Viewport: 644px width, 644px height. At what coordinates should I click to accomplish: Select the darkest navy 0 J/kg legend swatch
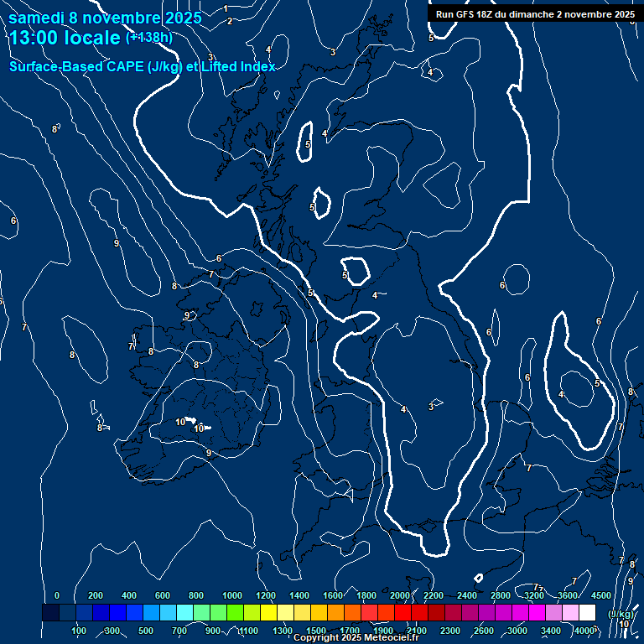pos(50,613)
